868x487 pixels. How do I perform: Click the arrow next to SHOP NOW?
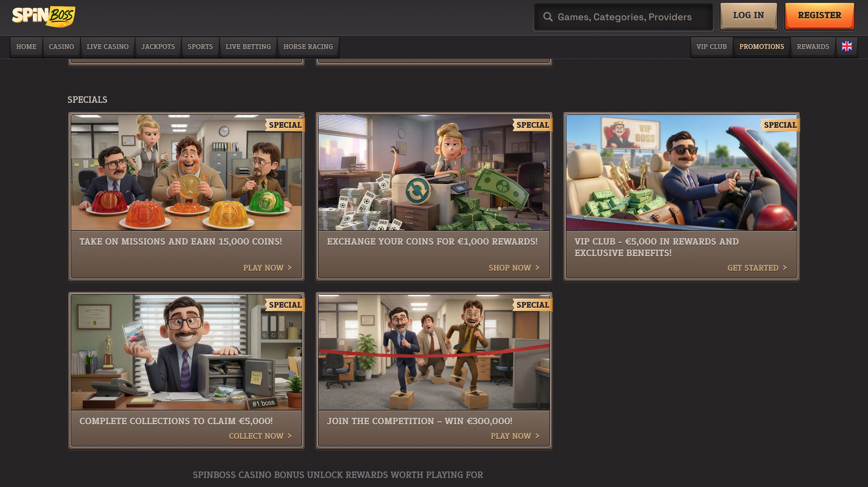tap(537, 268)
